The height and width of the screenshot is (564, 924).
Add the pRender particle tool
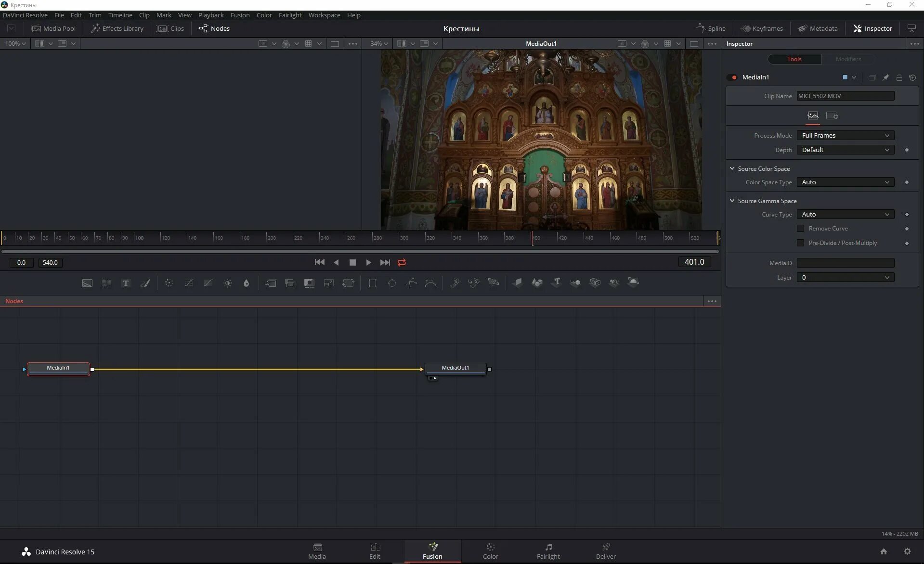click(x=494, y=283)
